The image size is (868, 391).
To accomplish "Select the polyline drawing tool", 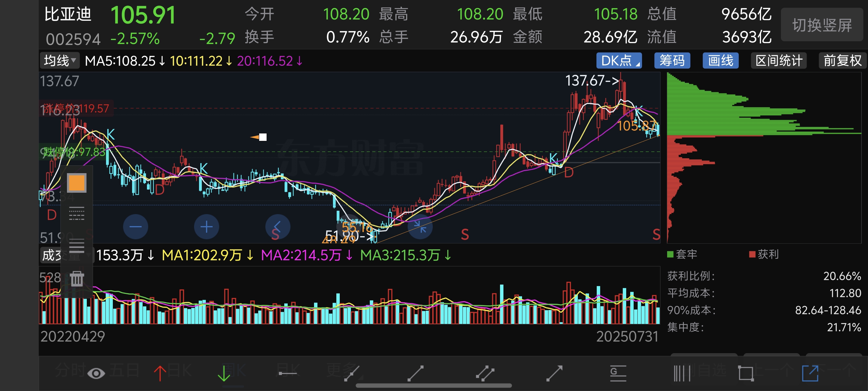I will (352, 373).
